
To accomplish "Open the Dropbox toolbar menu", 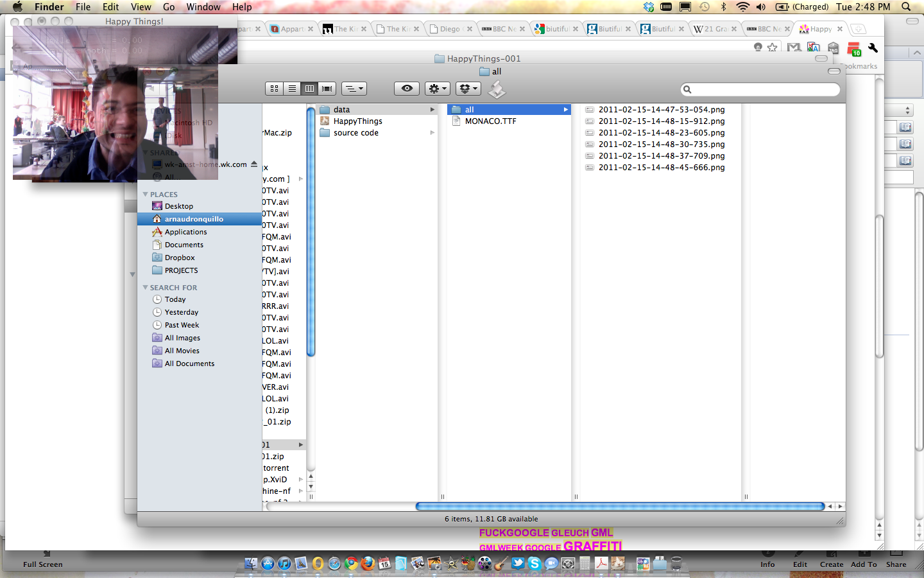I will (x=468, y=89).
